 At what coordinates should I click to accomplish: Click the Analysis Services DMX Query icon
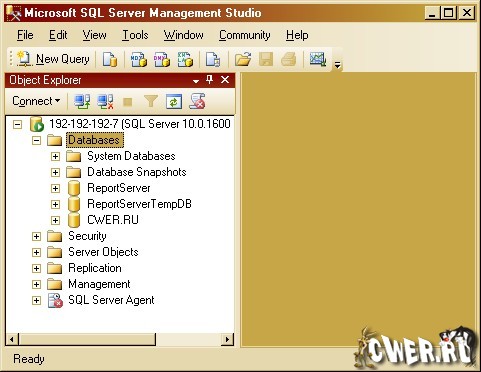coord(162,59)
